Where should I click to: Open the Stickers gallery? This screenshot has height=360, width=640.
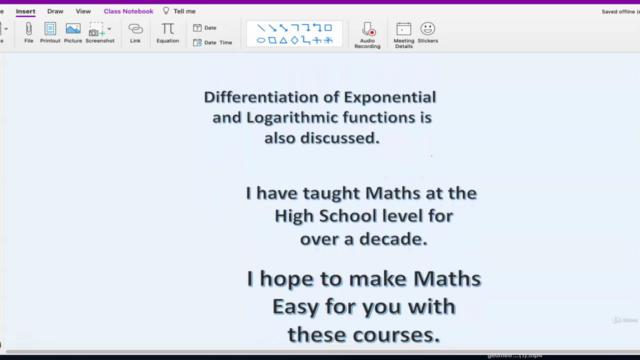428,33
